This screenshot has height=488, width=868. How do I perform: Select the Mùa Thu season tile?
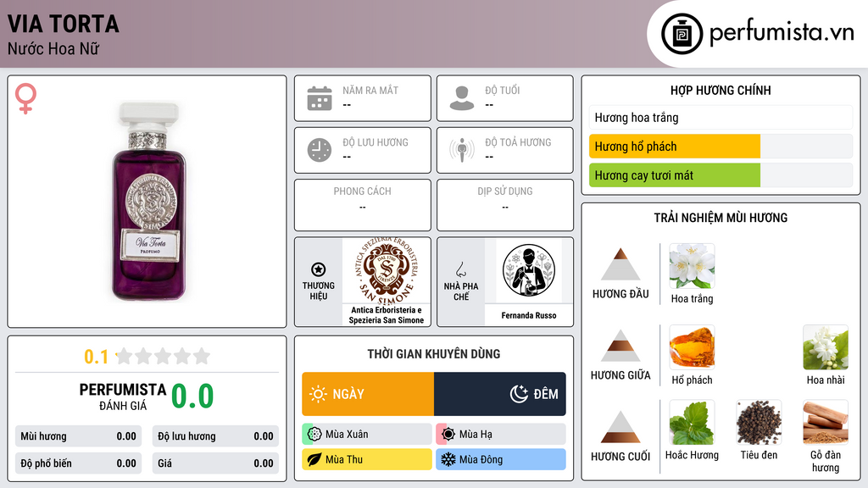[367, 459]
